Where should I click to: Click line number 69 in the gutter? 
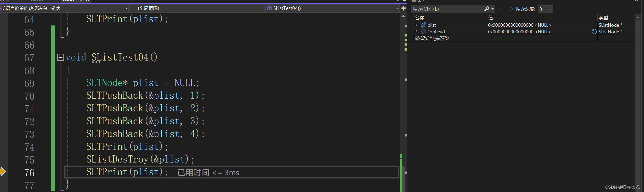click(29, 83)
